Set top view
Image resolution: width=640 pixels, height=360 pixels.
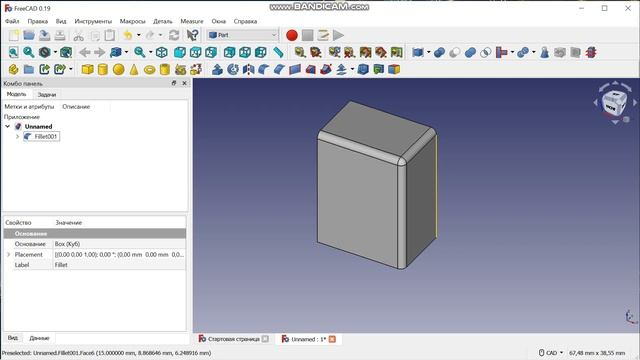click(196, 52)
